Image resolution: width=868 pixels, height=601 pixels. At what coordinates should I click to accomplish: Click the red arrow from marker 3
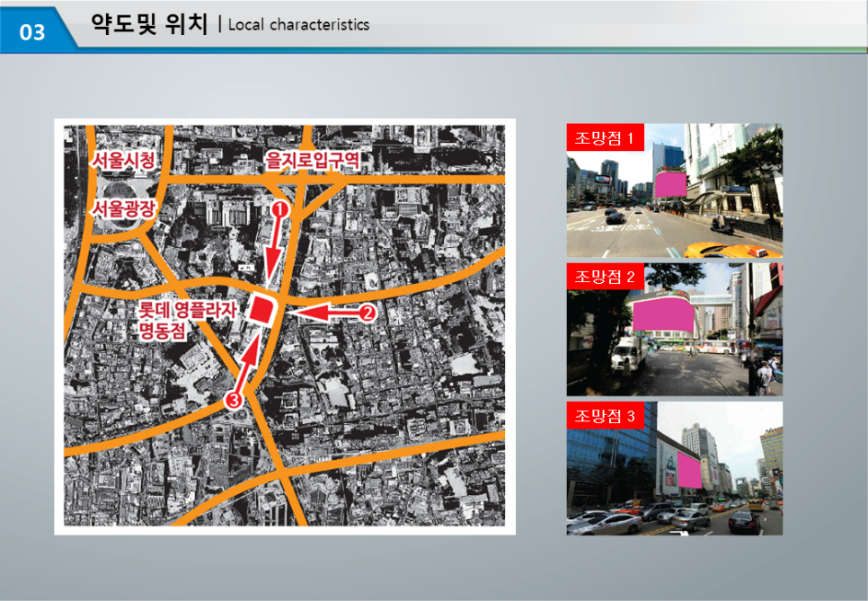[x=247, y=362]
